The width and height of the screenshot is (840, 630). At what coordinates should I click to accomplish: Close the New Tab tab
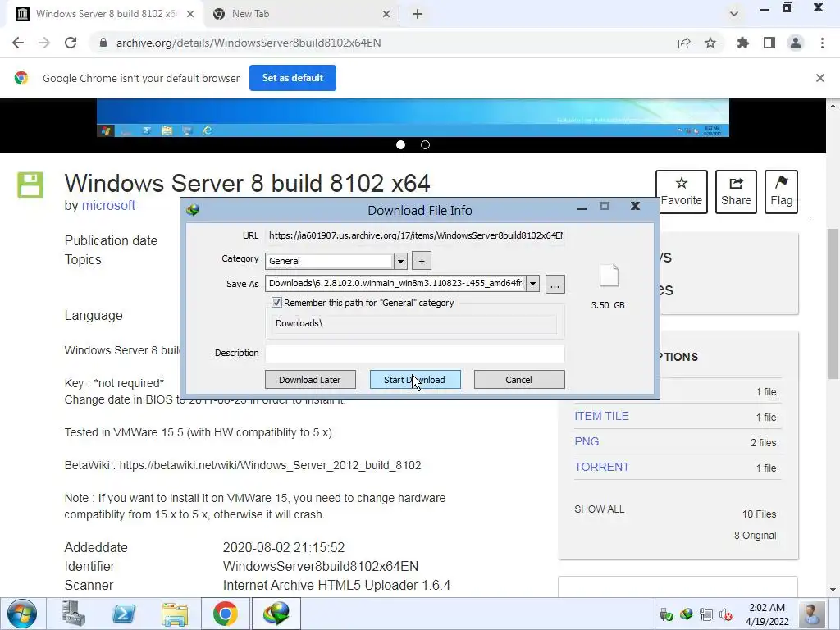(386, 14)
